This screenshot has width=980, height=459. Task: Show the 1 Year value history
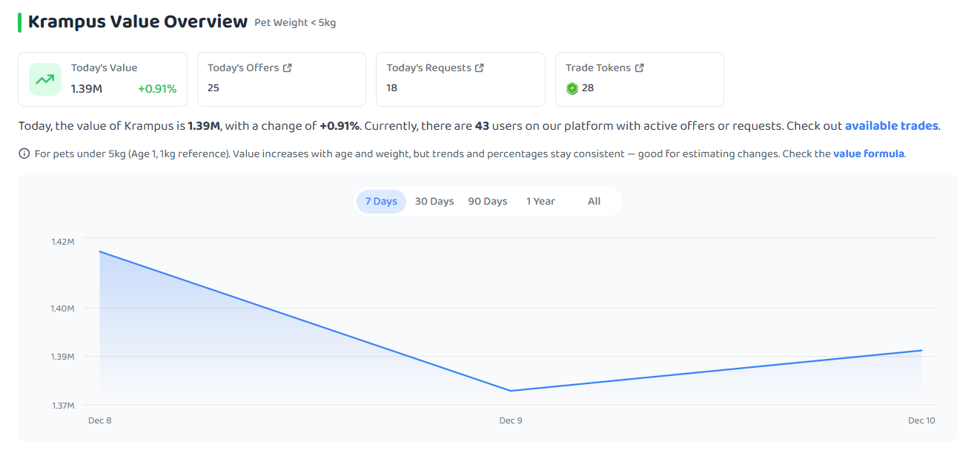pos(540,202)
